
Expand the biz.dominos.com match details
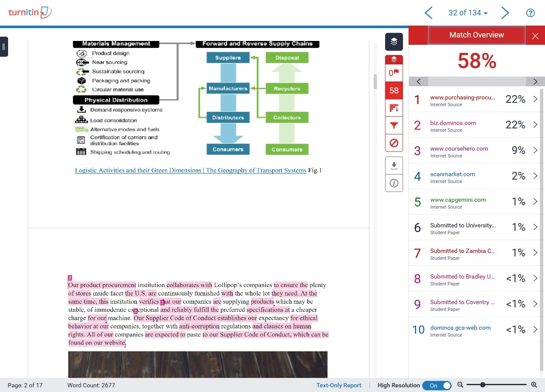tap(535, 125)
